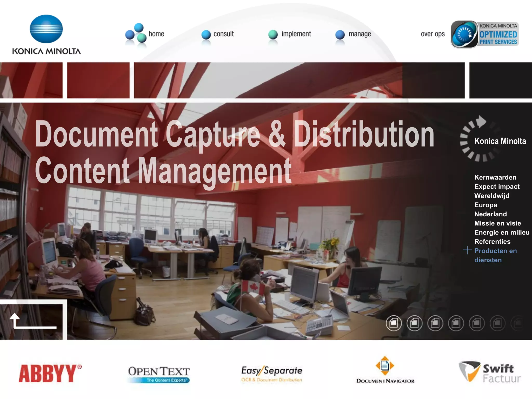Click the Konica Minolta sidebar heading
The height and width of the screenshot is (399, 532).
[x=500, y=141]
